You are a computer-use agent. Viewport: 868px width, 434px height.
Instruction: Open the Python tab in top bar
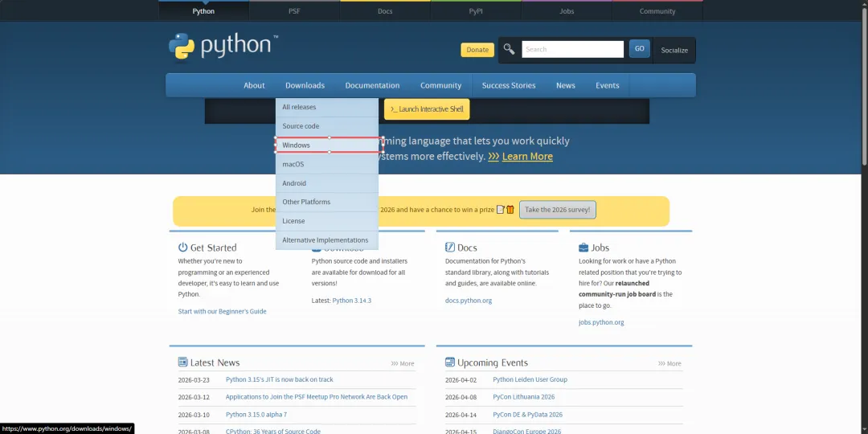click(x=203, y=11)
